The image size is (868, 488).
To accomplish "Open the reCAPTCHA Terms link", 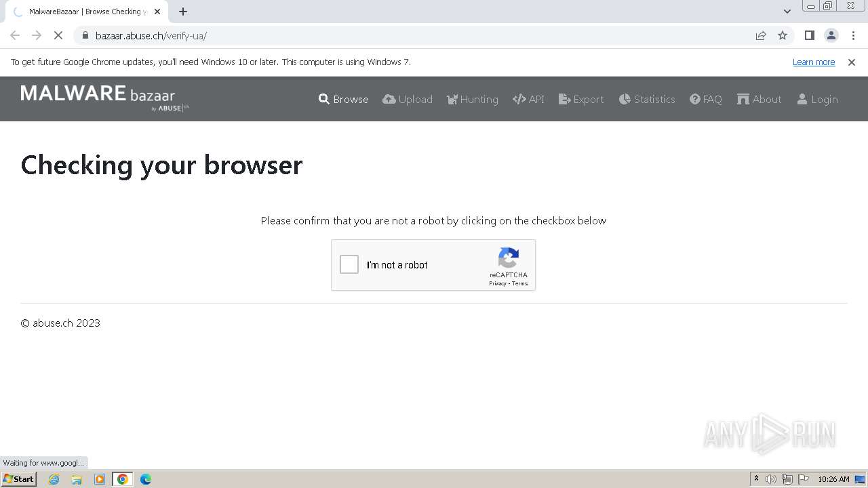I will point(520,283).
